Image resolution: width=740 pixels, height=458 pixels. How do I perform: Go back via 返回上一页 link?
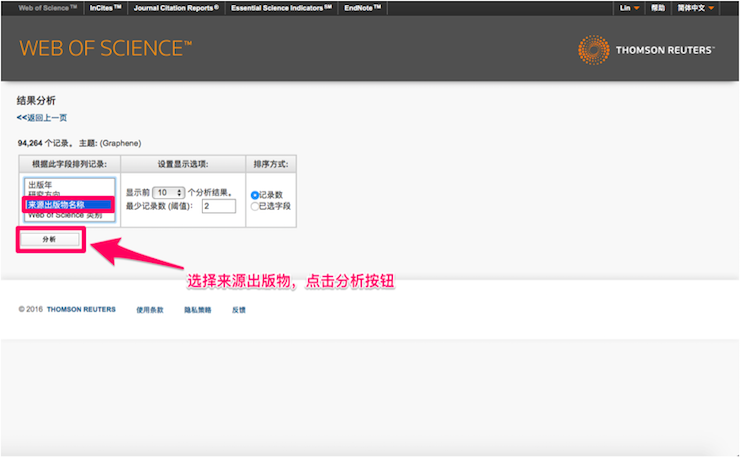[x=42, y=118]
